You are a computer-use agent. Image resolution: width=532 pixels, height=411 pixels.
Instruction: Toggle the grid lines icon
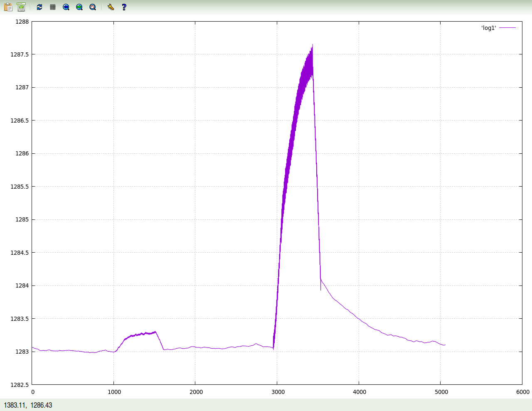point(53,7)
